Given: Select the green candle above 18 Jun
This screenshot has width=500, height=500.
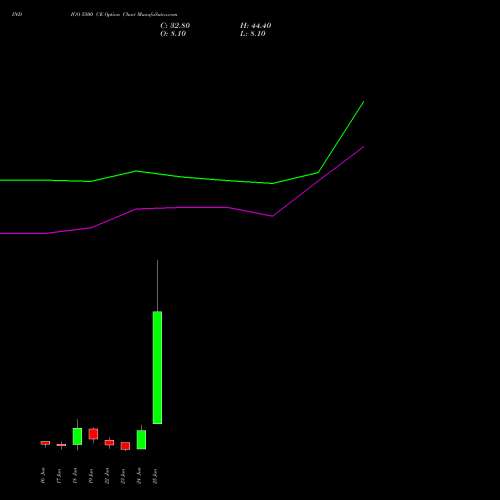Looking at the screenshot, I should tap(77, 436).
